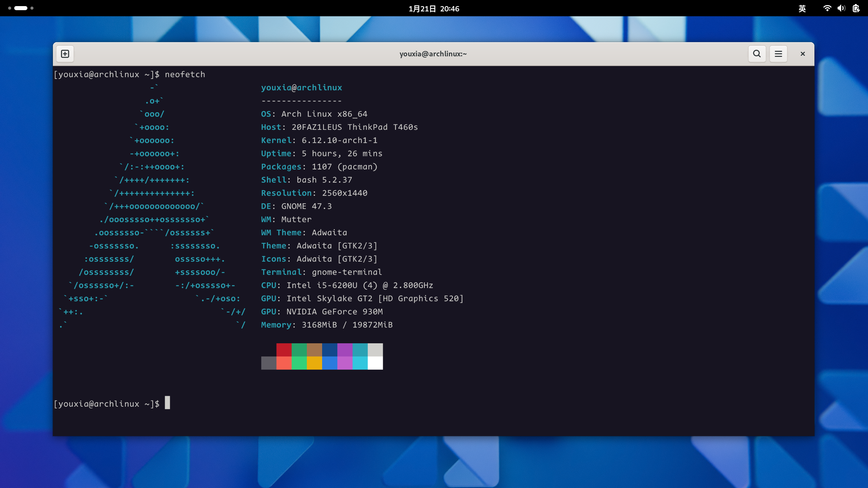This screenshot has height=488, width=868.
Task: Click the tab title "youxia@archlinux:~"
Action: click(x=433, y=54)
